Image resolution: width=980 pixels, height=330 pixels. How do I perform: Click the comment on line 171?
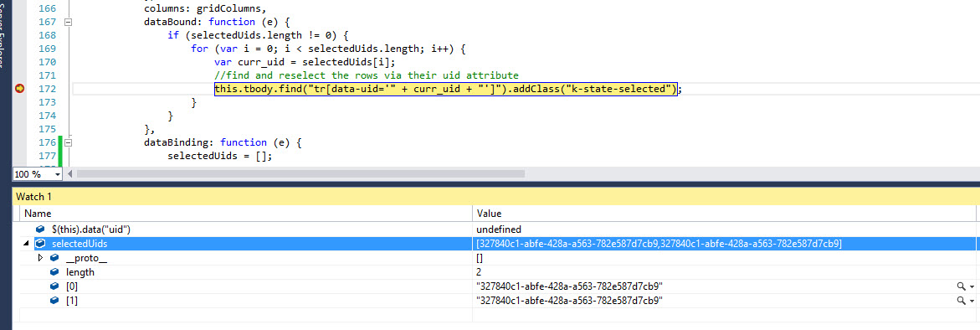[367, 75]
